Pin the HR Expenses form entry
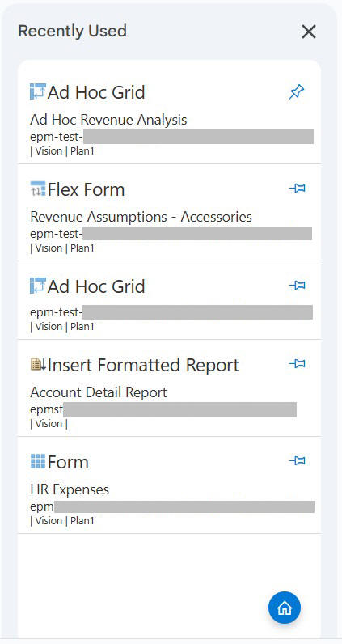342x644 pixels. 297,461
